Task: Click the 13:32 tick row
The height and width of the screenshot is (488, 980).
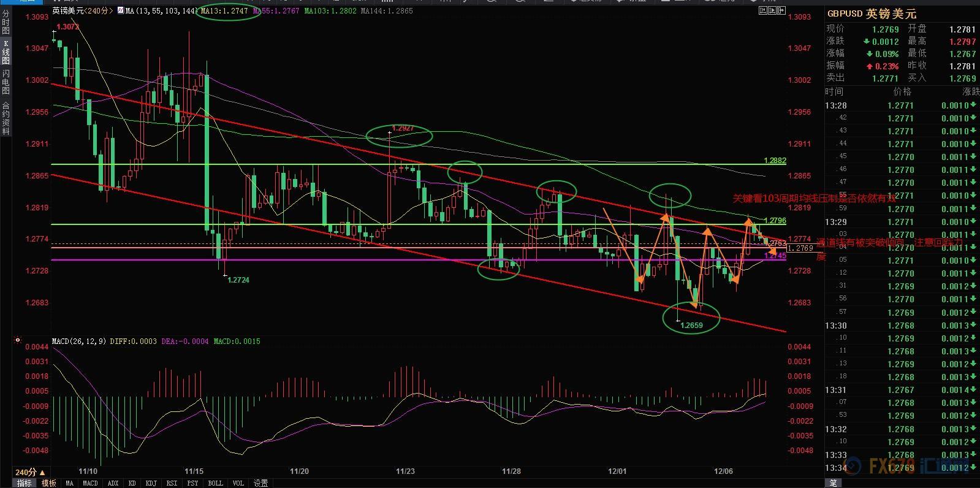Action: click(x=901, y=429)
